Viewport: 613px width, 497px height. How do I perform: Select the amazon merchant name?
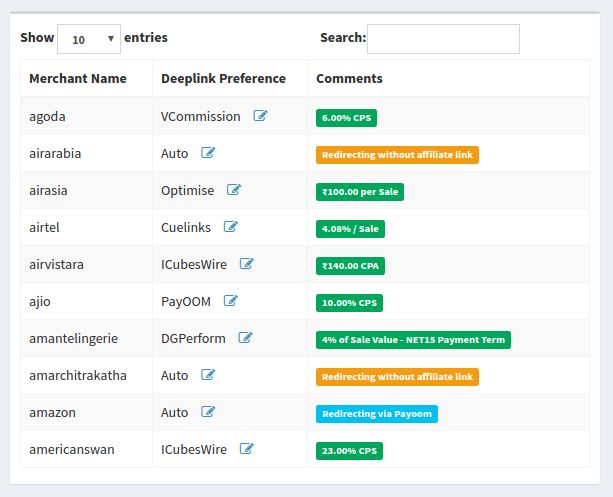pos(52,413)
